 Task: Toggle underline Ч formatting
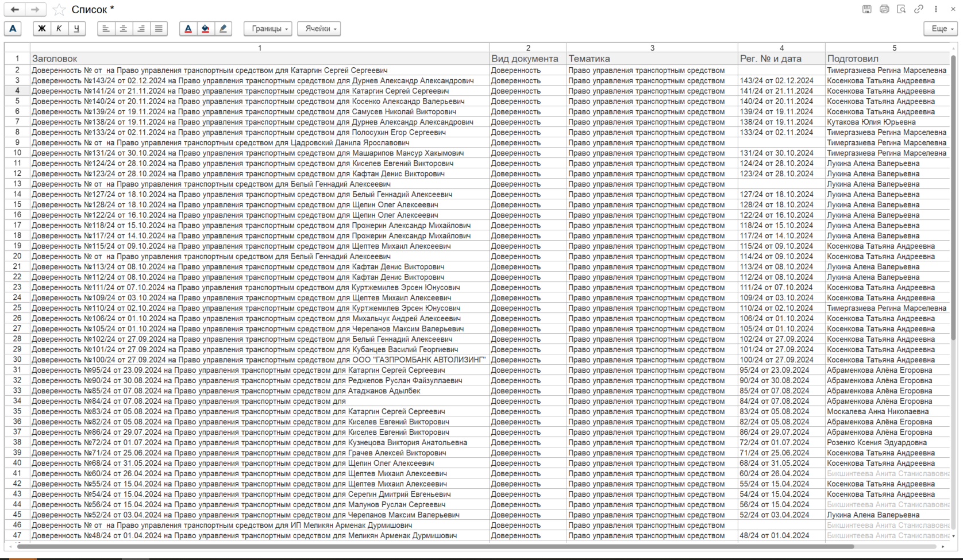coord(76,29)
